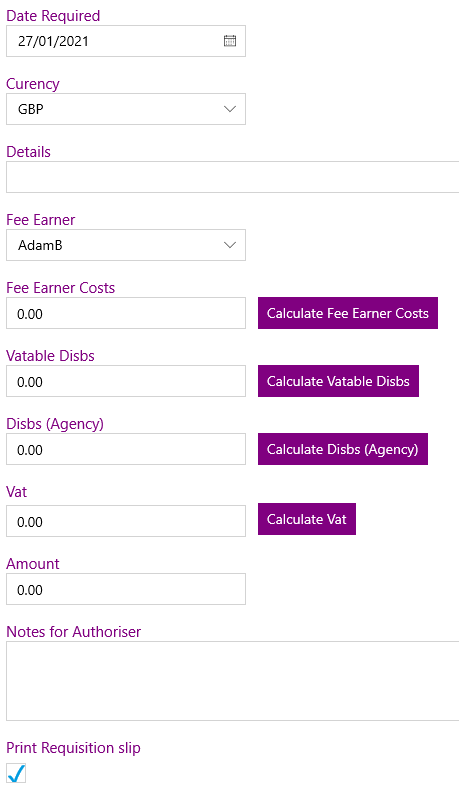Click the Print Requisition slip label
The height and width of the screenshot is (796, 459).
[73, 748]
